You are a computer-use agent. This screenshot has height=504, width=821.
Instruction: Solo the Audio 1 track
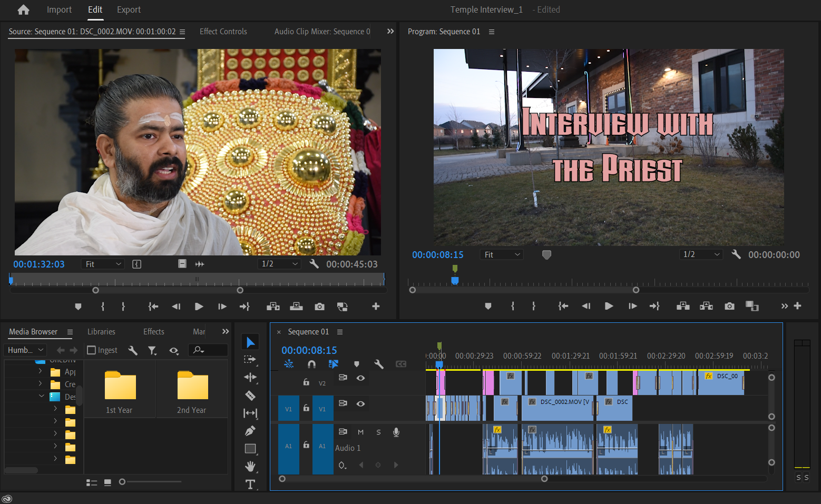coord(378,432)
